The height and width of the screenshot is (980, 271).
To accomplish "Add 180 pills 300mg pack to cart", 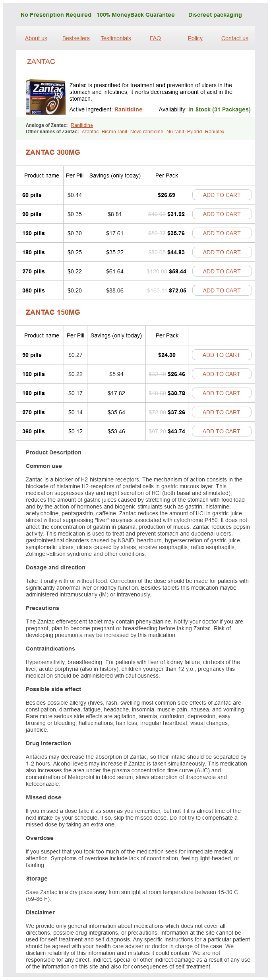I will click(222, 252).
